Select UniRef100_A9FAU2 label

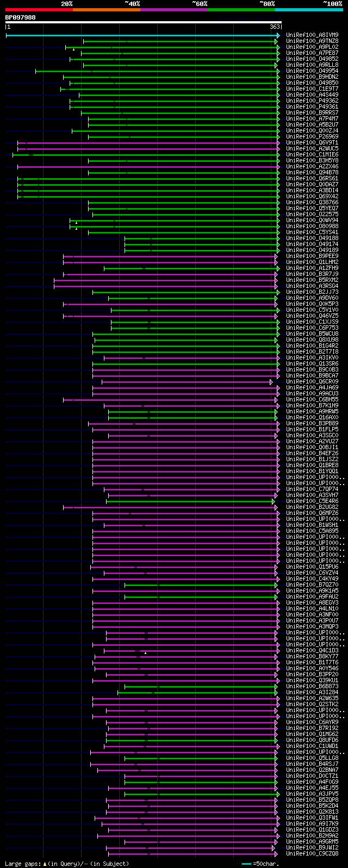coord(312,597)
